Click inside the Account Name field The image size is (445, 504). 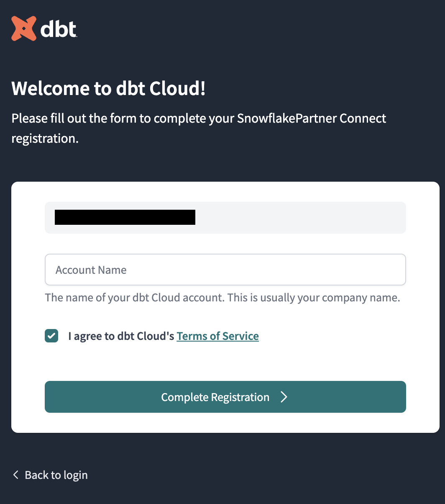[225, 270]
